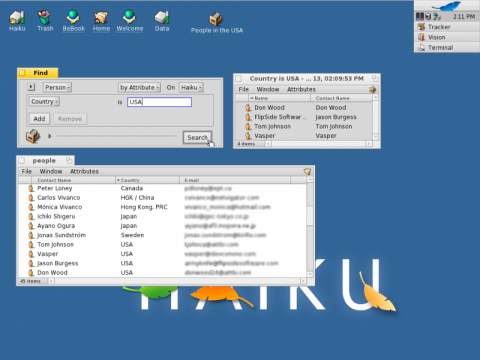This screenshot has height=360, width=480.
Task: Click the Find window title tab
Action: [x=38, y=73]
